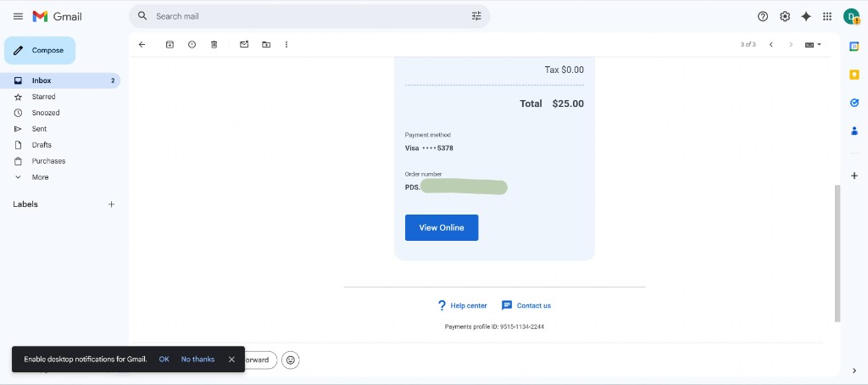Screen dimensions: 868x385
Task: Open more email actions menu
Action: click(287, 44)
